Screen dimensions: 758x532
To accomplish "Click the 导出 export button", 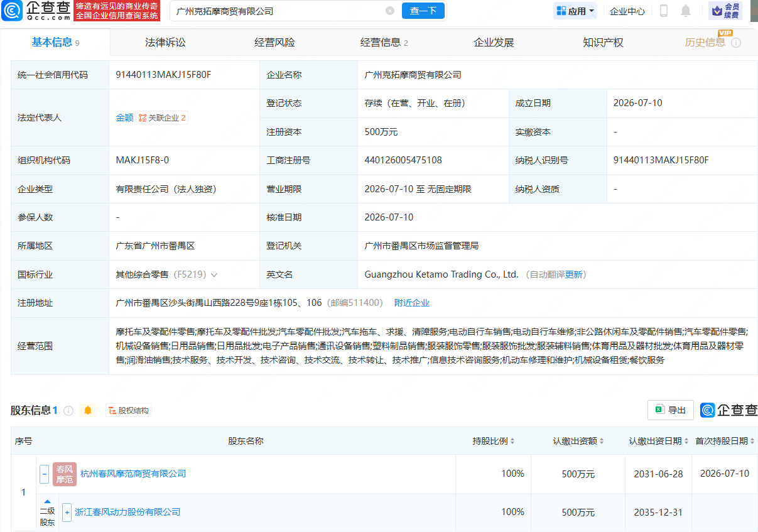I will (x=671, y=410).
